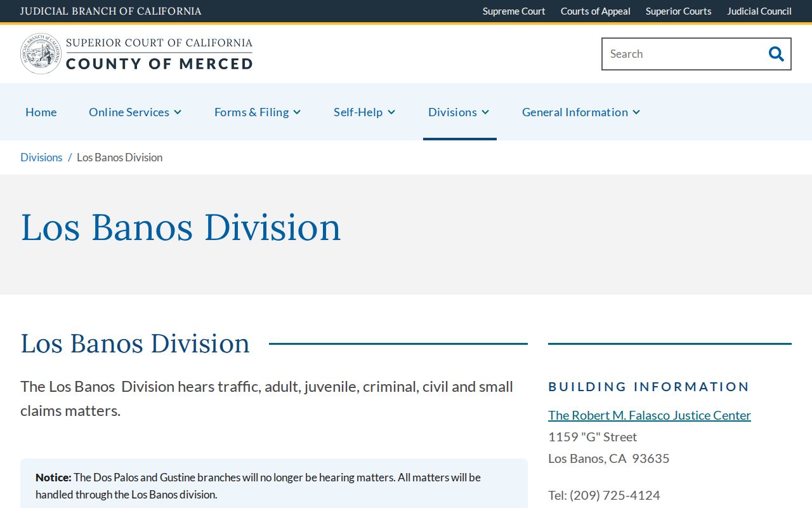812x508 pixels.
Task: Click the Los Banos, CA 93635 line
Action: 609,458
